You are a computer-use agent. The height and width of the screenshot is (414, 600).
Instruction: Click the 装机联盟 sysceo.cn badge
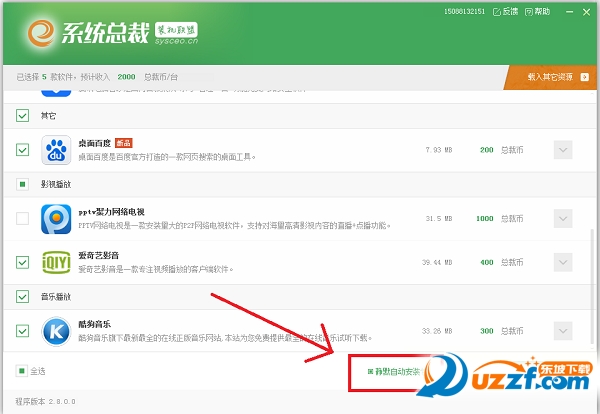176,34
